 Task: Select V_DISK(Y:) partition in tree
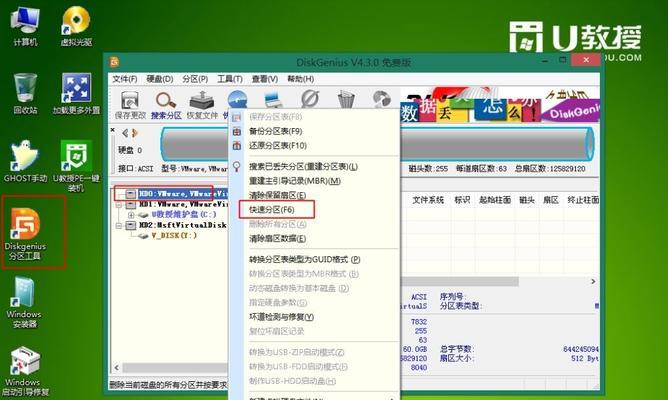pos(174,236)
